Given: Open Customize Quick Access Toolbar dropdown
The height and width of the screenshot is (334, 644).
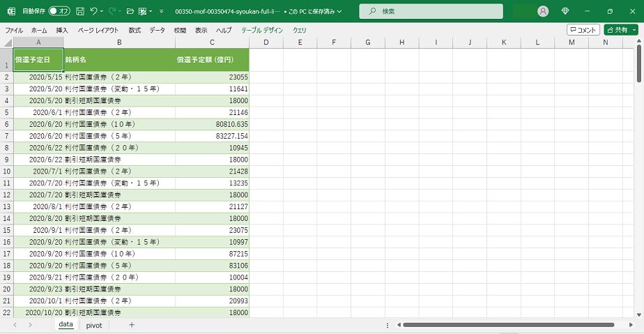Looking at the screenshot, I should 161,11.
